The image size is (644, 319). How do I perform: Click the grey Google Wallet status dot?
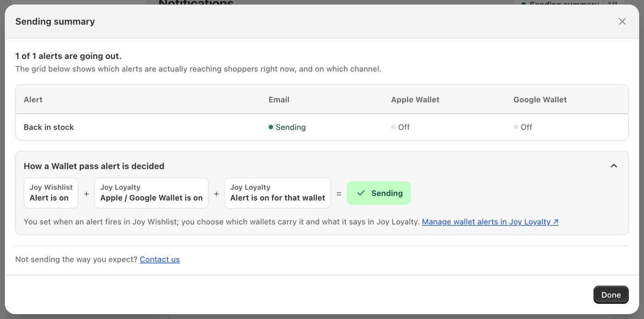[516, 127]
